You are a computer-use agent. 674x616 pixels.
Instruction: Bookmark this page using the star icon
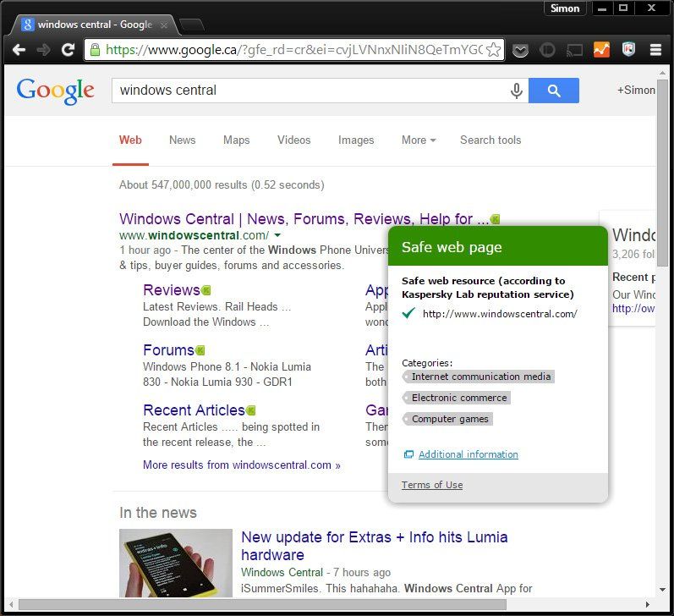point(494,50)
